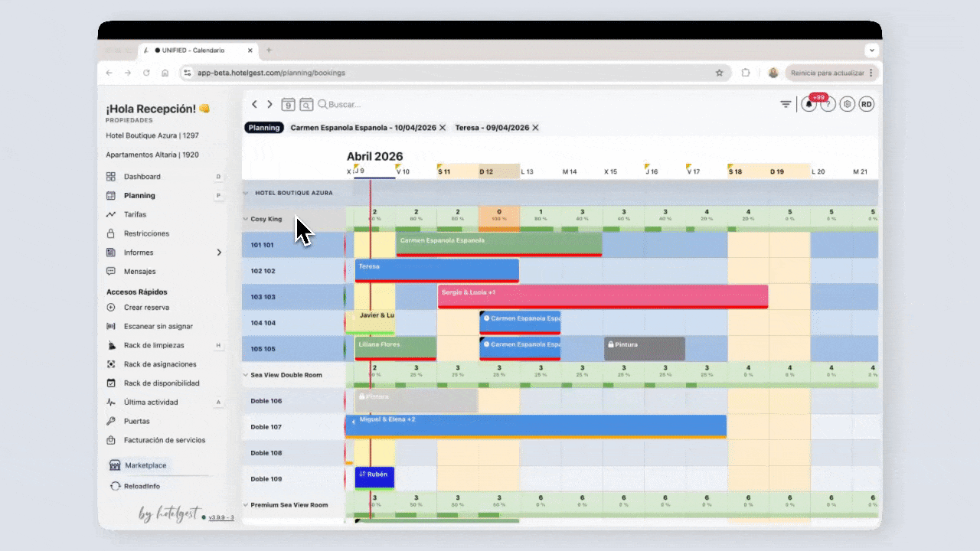The height and width of the screenshot is (551, 980).
Task: Open the Liliana Flores booking
Action: 396,348
